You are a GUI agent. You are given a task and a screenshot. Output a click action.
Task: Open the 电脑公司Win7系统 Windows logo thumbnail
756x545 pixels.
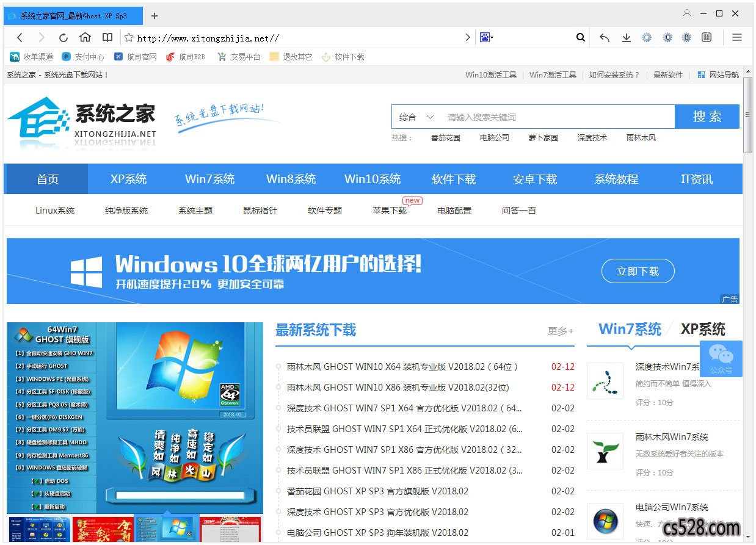[x=605, y=521]
